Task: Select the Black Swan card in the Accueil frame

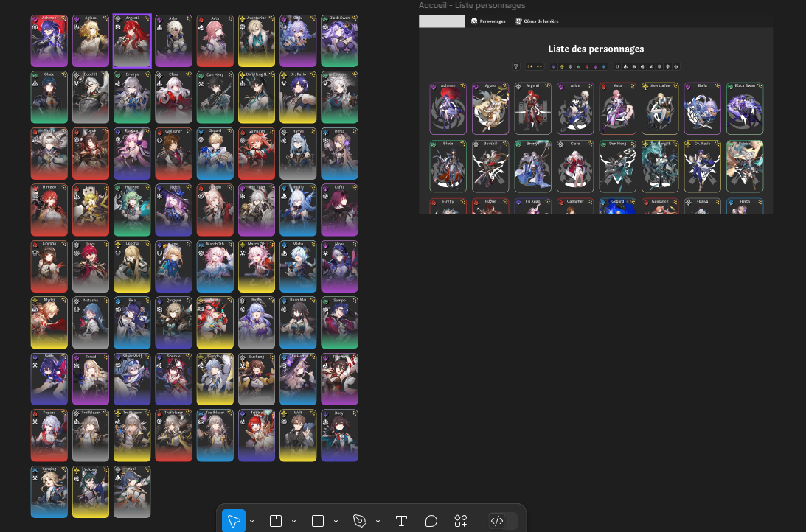Action: click(x=744, y=108)
